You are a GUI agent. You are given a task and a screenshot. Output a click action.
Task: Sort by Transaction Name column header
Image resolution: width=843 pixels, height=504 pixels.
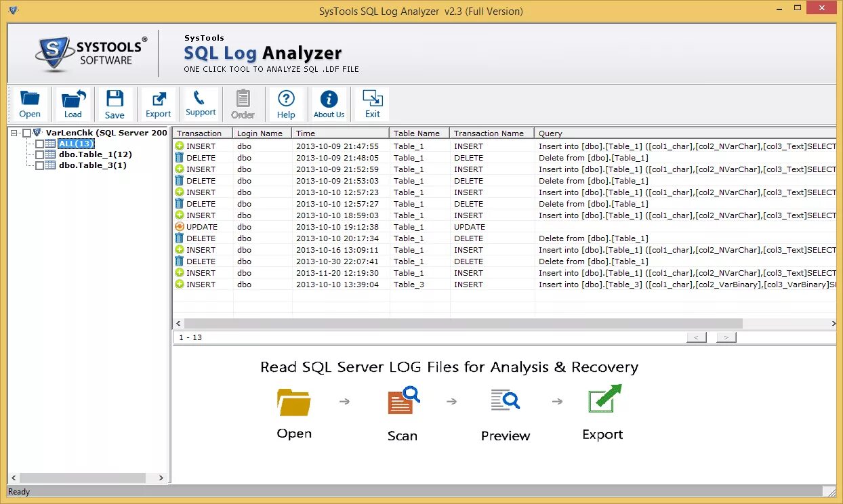tap(492, 133)
